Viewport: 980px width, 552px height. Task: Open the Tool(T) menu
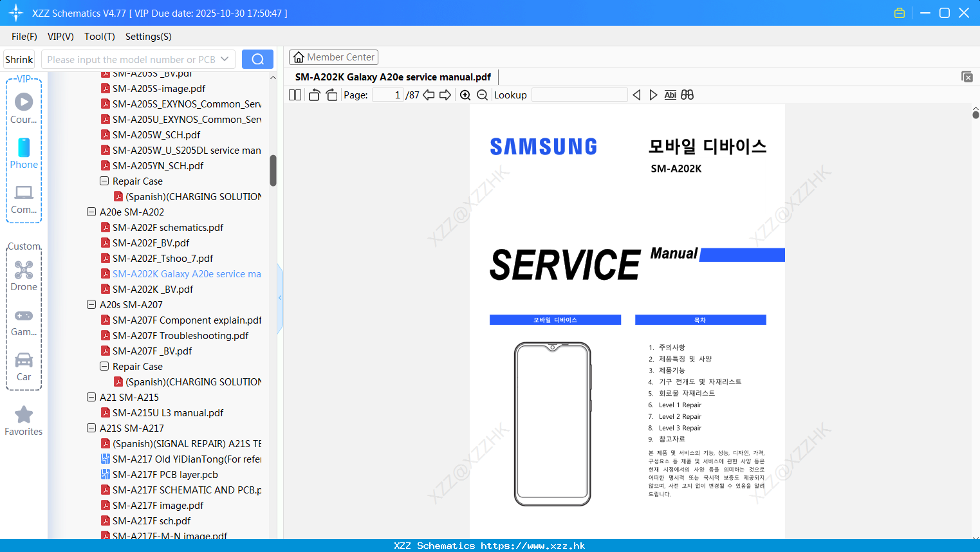pyautogui.click(x=100, y=37)
